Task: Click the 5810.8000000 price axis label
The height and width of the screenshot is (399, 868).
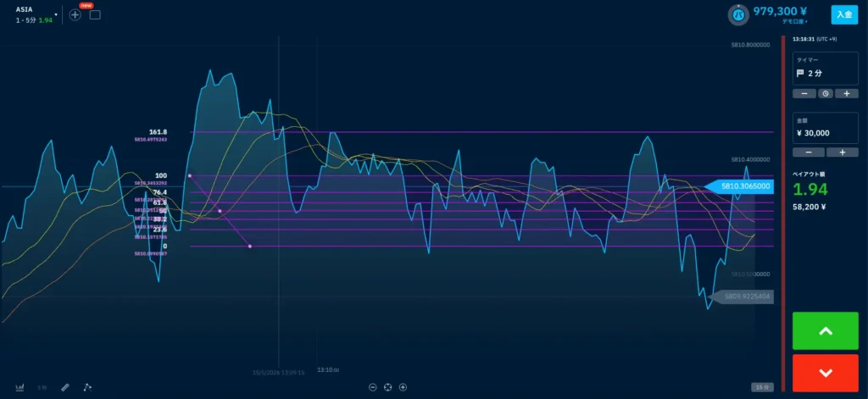Action: coord(751,45)
